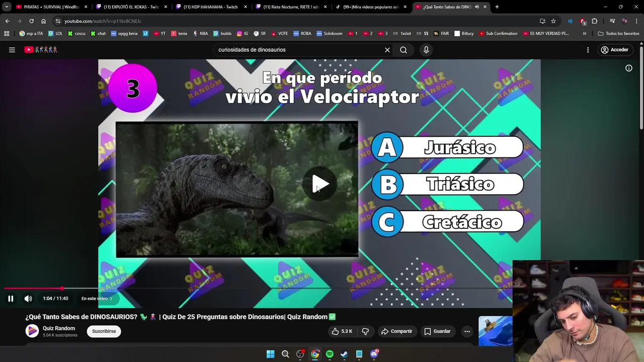This screenshot has width=644, height=362.
Task: Open Quiz Random channel avatar
Action: coord(32,331)
